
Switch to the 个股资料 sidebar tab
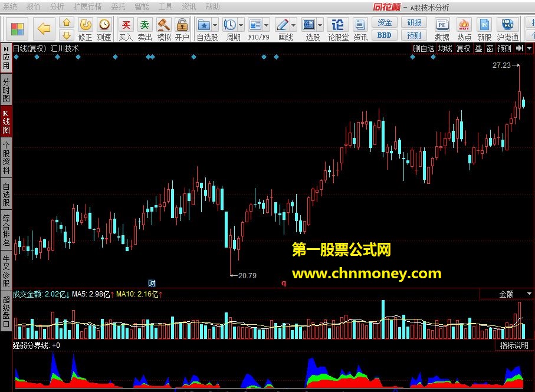6,158
